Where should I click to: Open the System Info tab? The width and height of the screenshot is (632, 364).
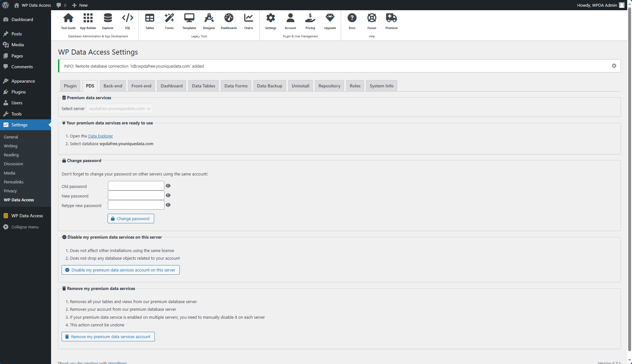(381, 85)
